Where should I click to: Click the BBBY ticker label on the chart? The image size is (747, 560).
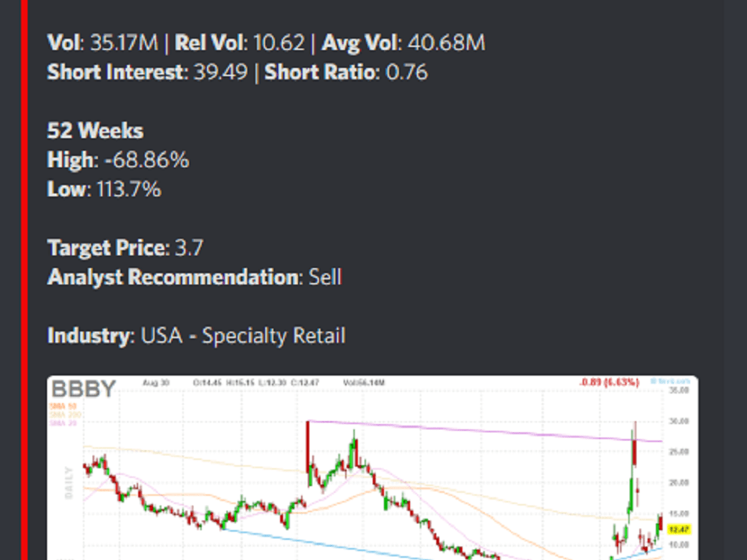[x=84, y=389]
